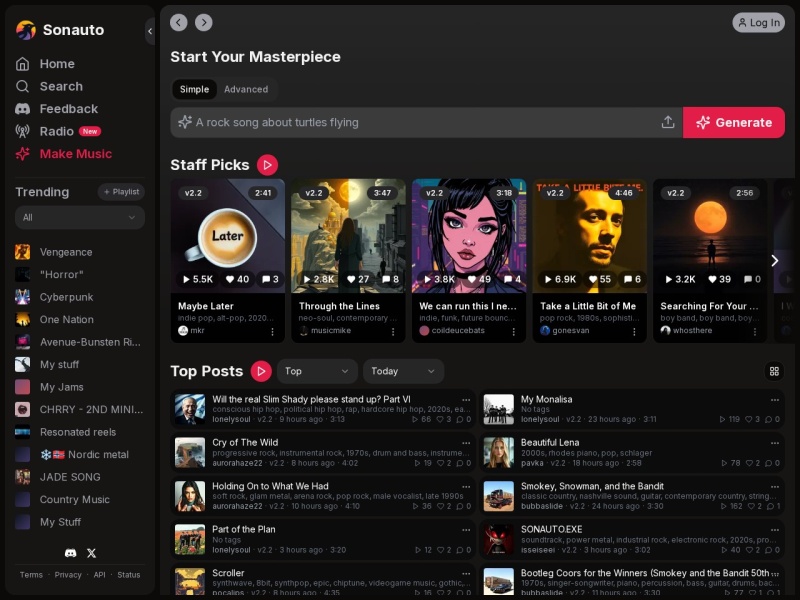Click the song prompt input field

pyautogui.click(x=420, y=122)
